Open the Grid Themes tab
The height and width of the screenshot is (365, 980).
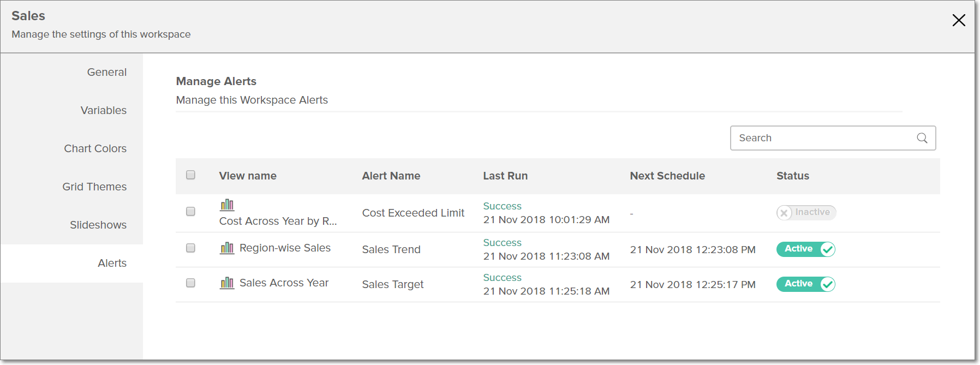[94, 187]
